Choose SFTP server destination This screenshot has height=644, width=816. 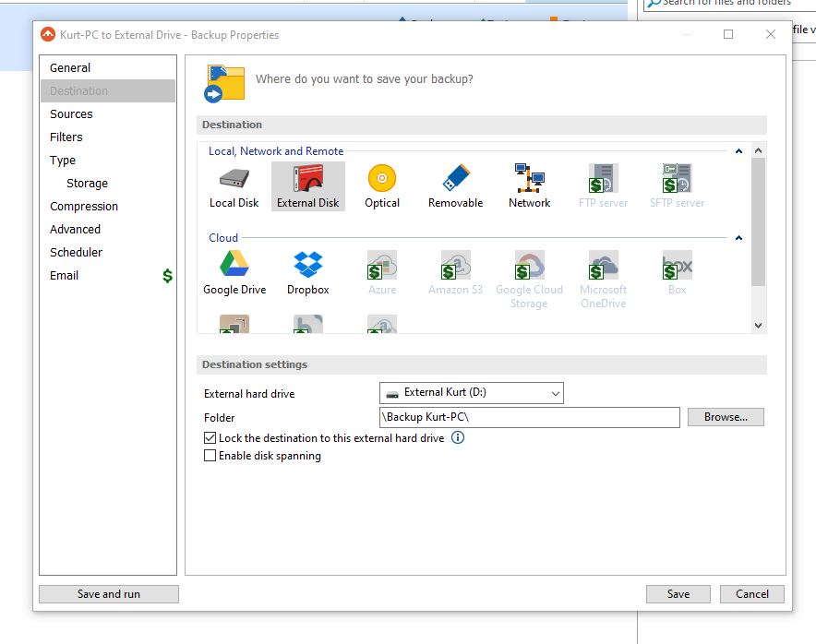(x=677, y=186)
